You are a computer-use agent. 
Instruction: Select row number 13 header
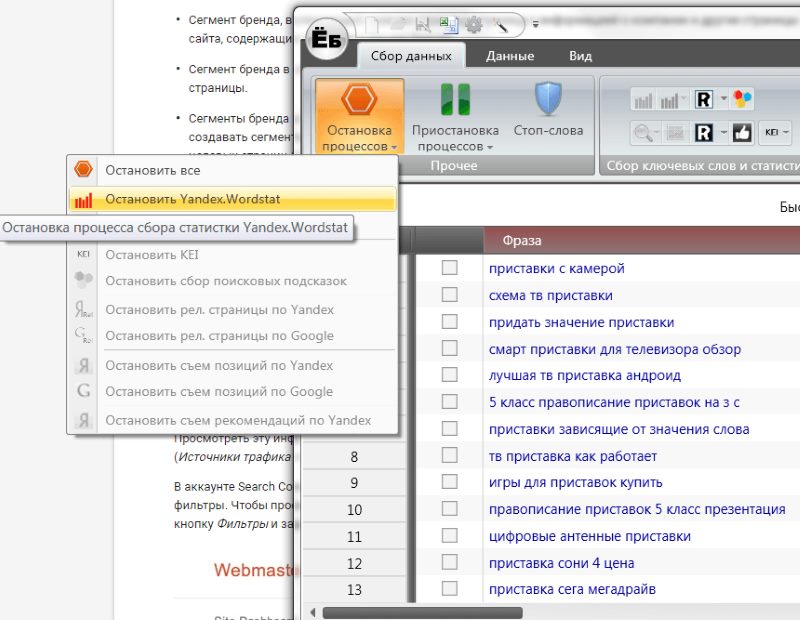coord(354,589)
